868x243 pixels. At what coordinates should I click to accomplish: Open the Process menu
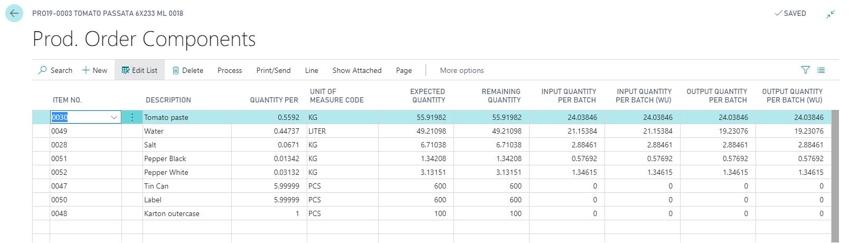(x=230, y=70)
